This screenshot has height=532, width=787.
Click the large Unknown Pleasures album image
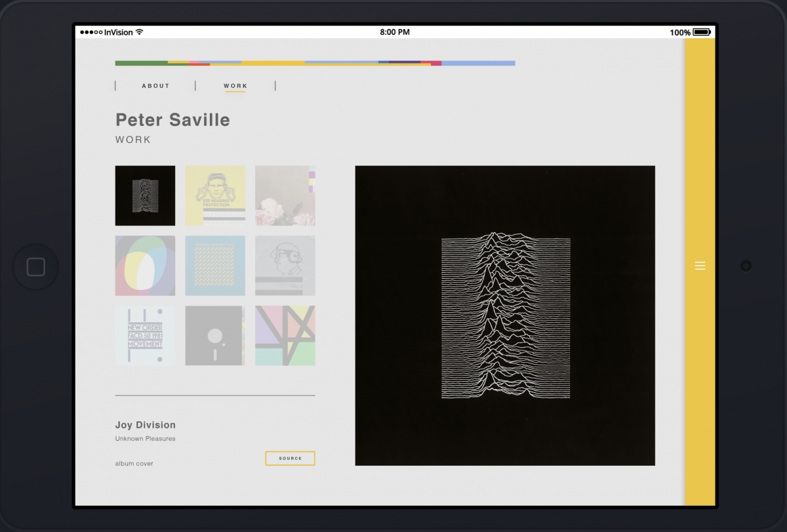[x=505, y=316]
